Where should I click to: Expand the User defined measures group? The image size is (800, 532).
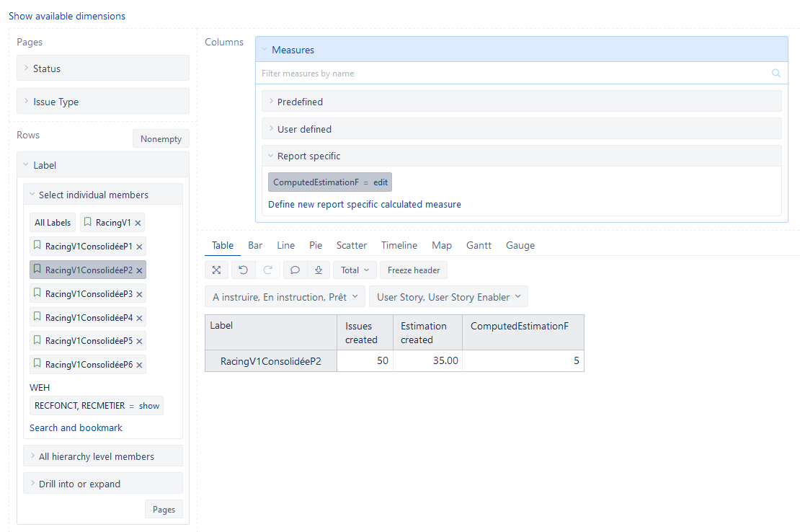point(521,129)
